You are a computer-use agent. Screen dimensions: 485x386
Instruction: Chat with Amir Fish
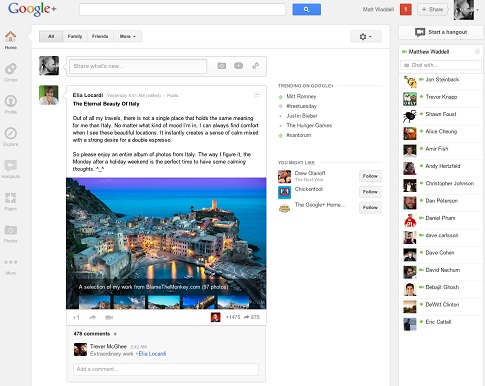(441, 151)
